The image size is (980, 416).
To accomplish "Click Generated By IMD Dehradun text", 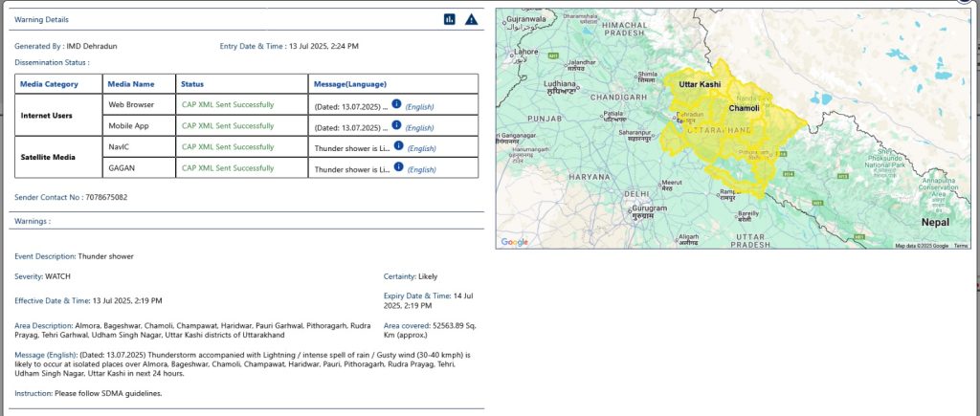I will coord(66,46).
